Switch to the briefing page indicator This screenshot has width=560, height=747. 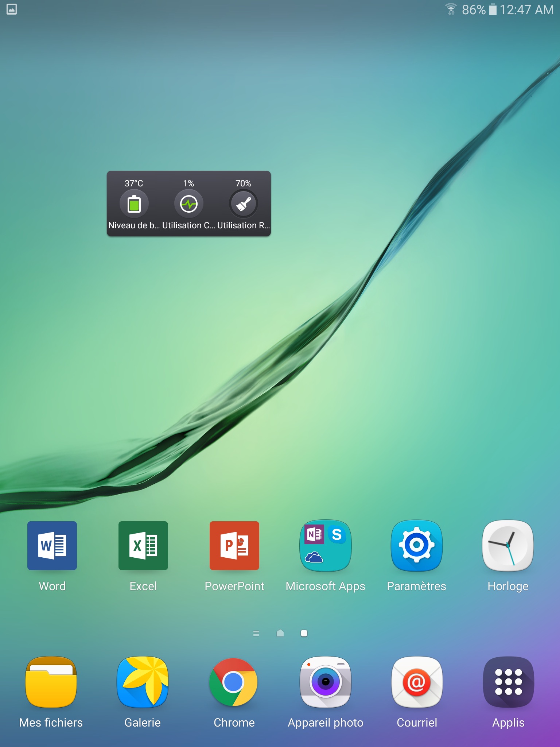(256, 633)
